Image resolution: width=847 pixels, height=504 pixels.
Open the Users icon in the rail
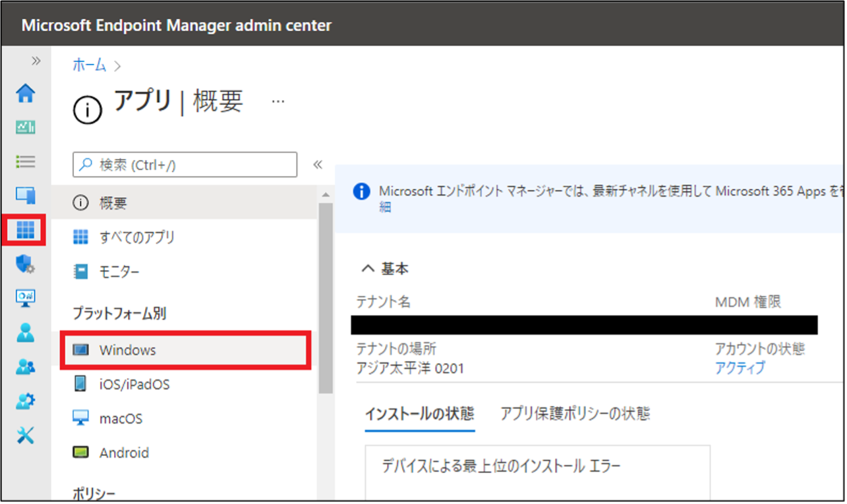(x=26, y=333)
